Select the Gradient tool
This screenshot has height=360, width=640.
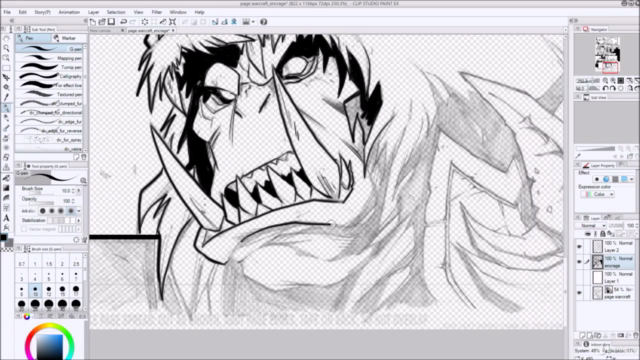tap(6, 188)
